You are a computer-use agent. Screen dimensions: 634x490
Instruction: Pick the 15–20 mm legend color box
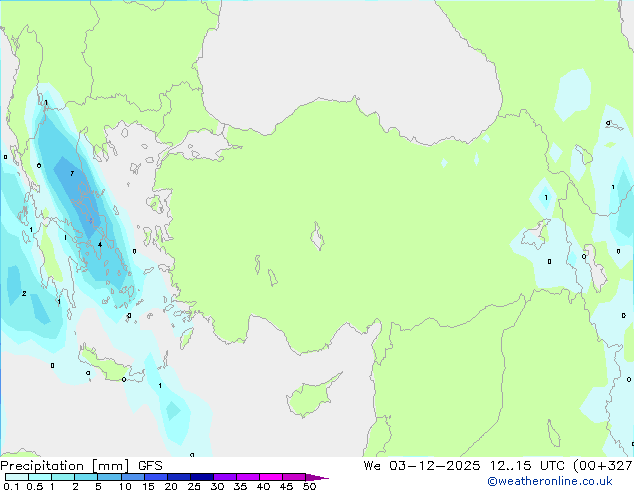point(156,477)
